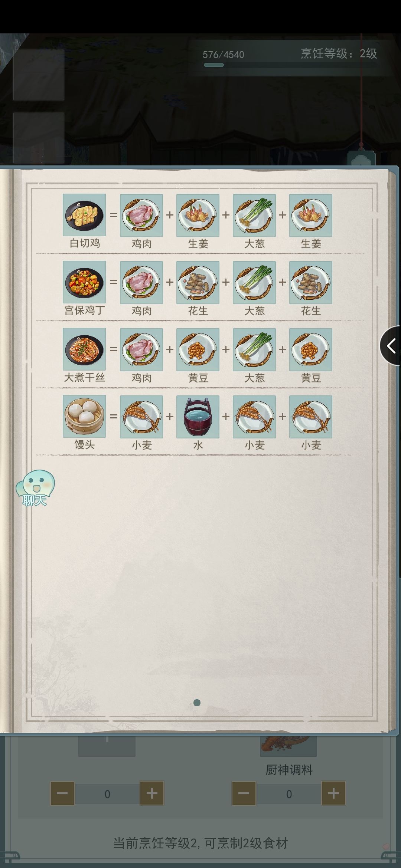
Task: Click first 生姜 ginger ingredient icon
Action: tap(198, 215)
